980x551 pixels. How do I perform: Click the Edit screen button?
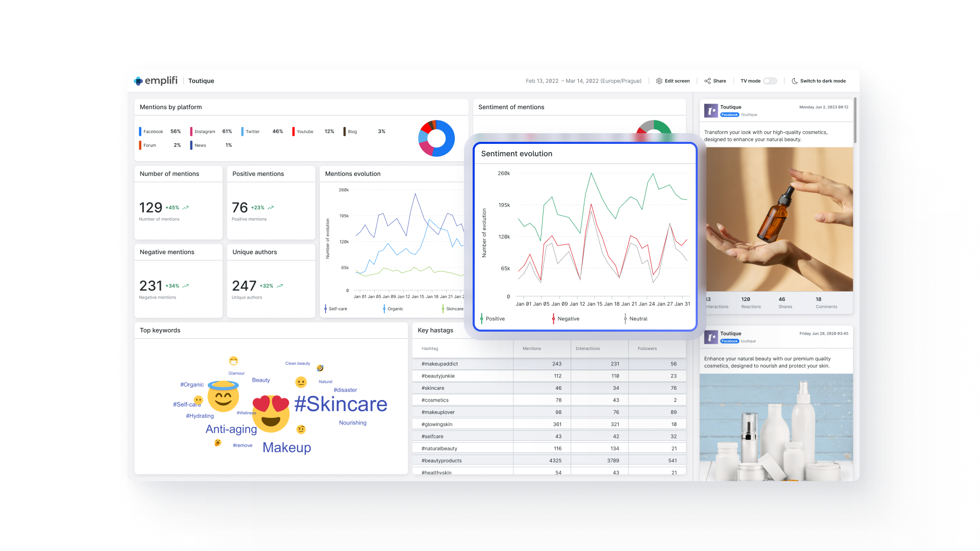click(x=673, y=81)
